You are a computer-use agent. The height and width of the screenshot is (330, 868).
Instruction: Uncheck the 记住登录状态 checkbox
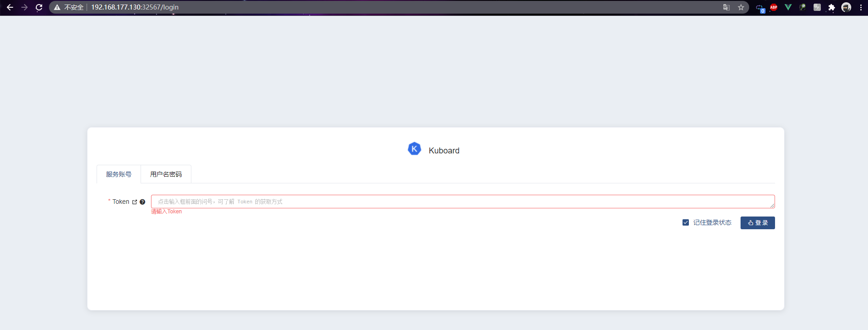point(686,222)
